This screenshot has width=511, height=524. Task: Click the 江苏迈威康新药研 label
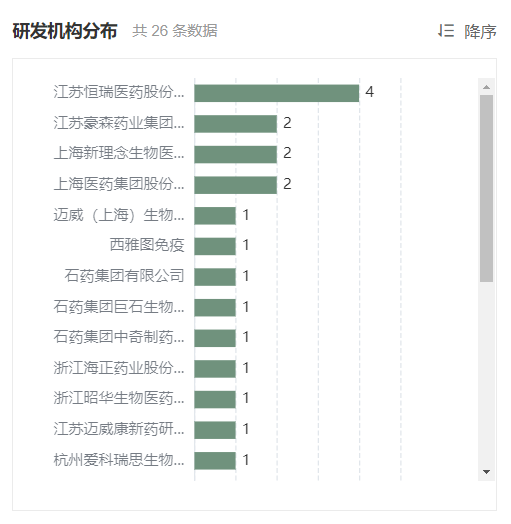(119, 429)
